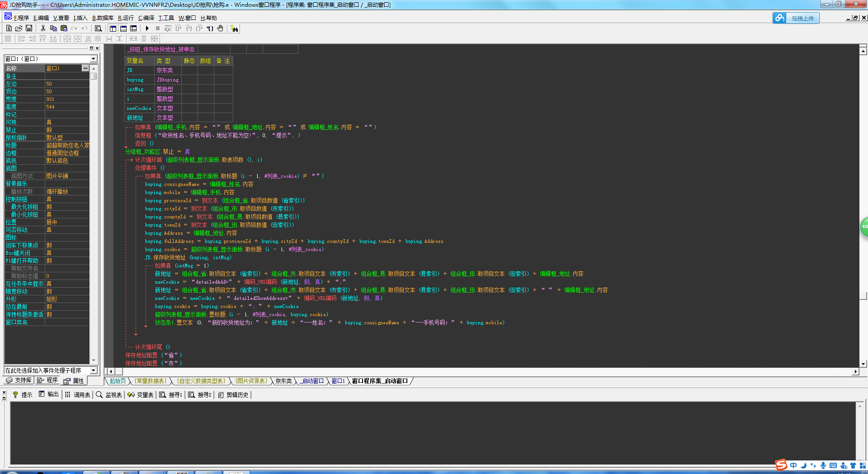Viewport: 868px width, 474px height.
Task: Open the 变量表 tab
Action: 141,395
